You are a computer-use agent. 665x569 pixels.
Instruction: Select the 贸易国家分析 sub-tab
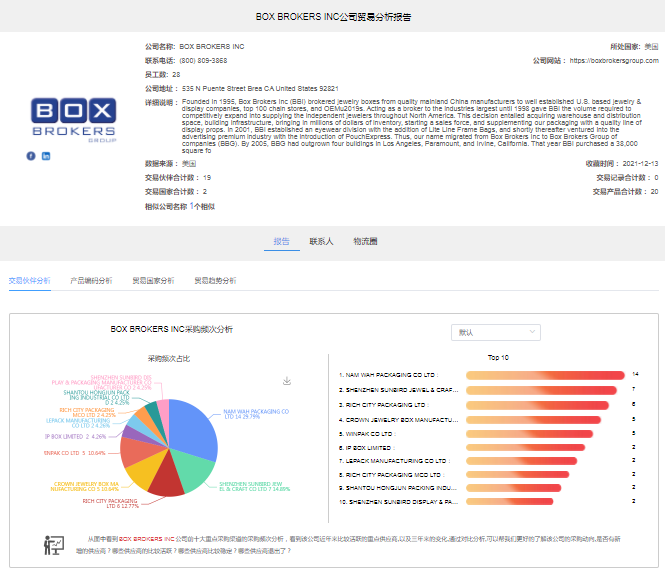[153, 280]
